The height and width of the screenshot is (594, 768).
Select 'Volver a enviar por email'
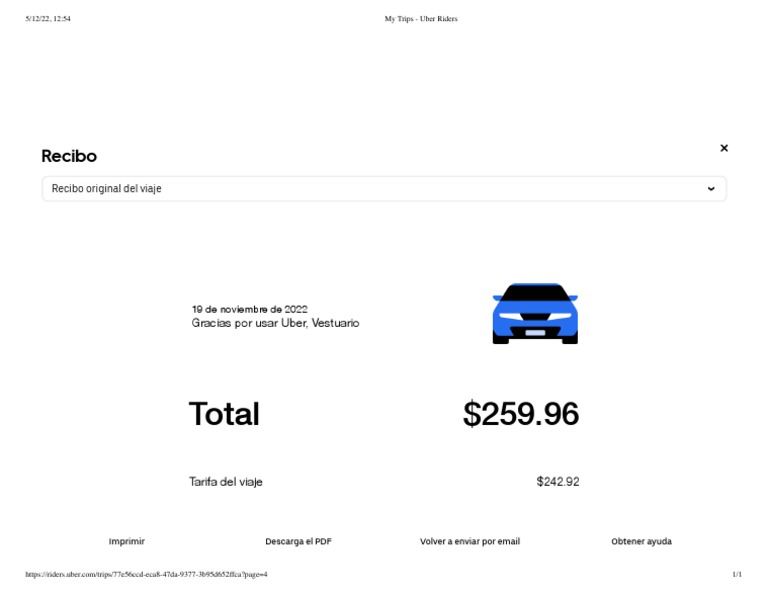pos(470,541)
